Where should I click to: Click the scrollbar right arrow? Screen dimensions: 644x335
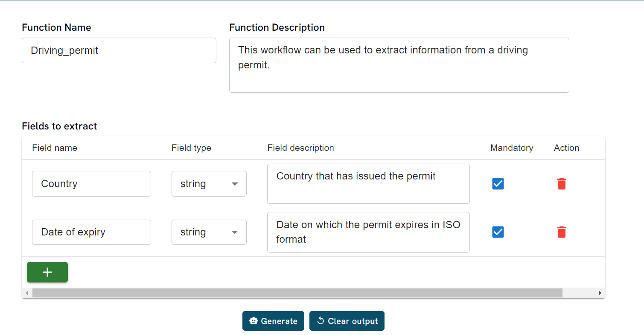tap(600, 293)
